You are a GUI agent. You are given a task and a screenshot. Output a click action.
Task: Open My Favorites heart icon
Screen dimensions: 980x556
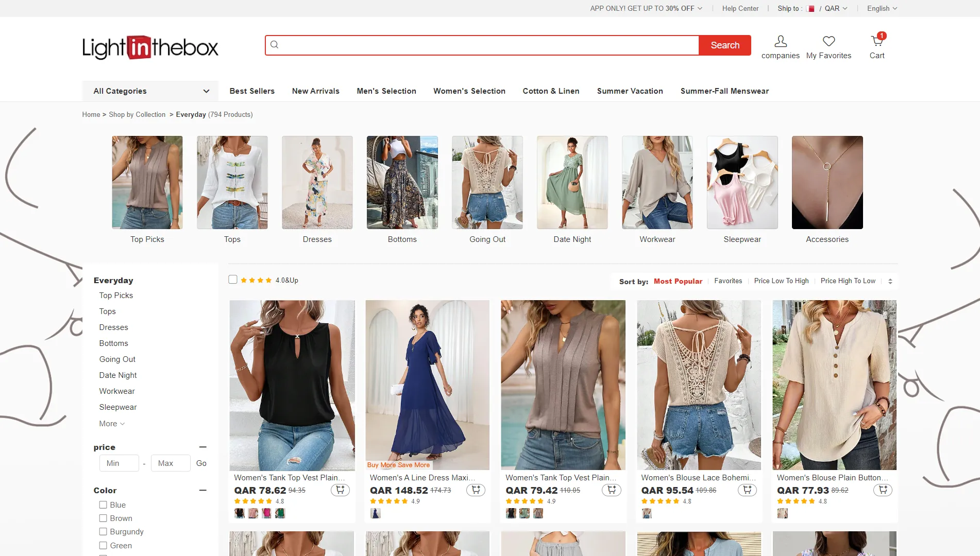(x=829, y=41)
